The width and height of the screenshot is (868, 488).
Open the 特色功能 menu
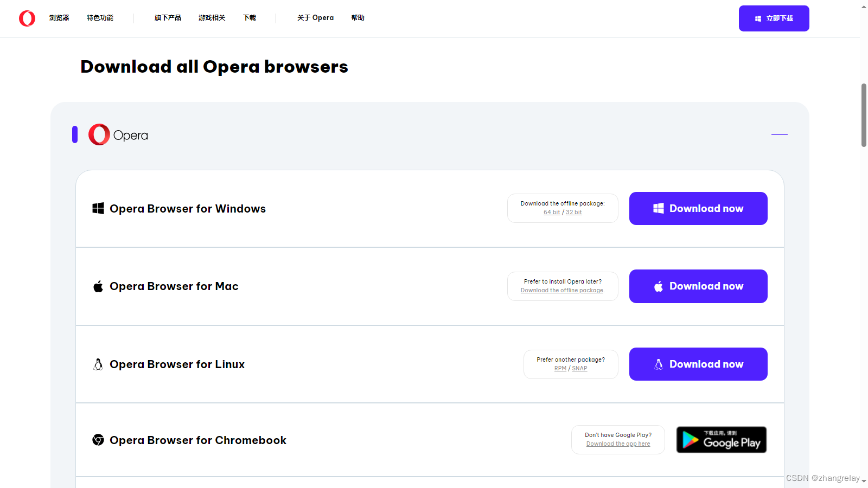[x=100, y=18]
